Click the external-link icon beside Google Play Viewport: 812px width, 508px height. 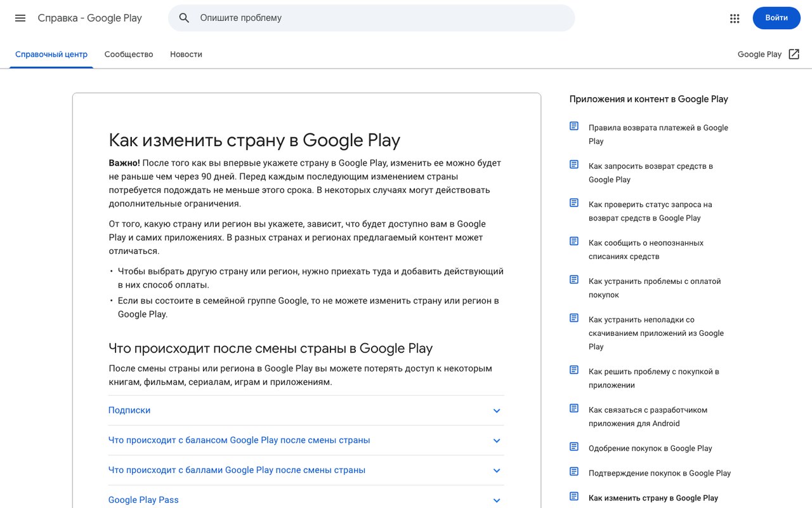[x=794, y=54]
